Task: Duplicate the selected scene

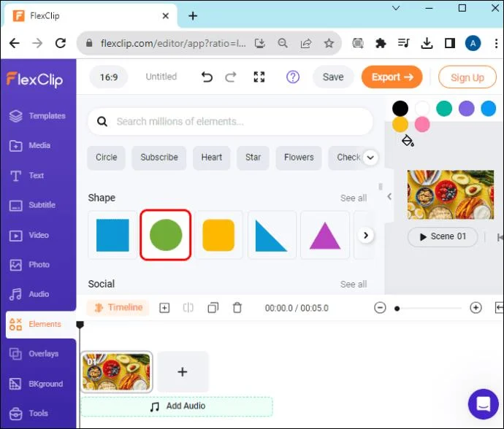Action: [x=213, y=308]
